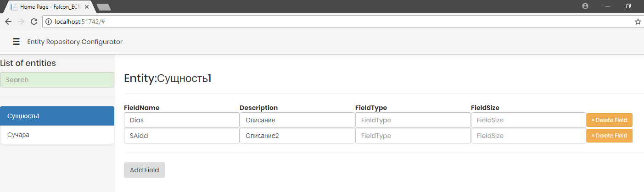Select Сущность1 in entity list
Image resolution: width=644 pixels, height=192 pixels.
pos(57,116)
